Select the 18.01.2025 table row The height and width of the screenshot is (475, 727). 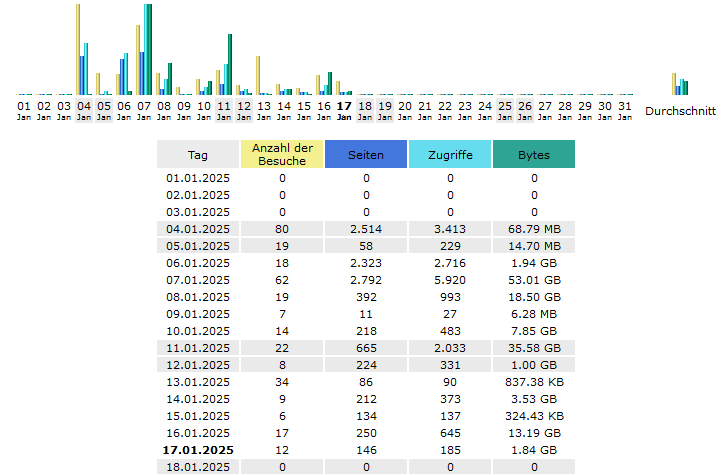(x=366, y=467)
